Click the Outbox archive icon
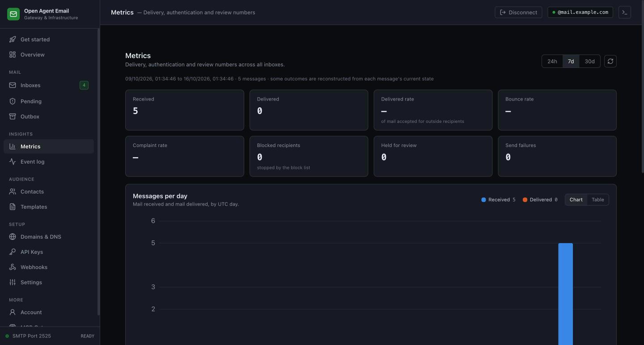 [13, 116]
